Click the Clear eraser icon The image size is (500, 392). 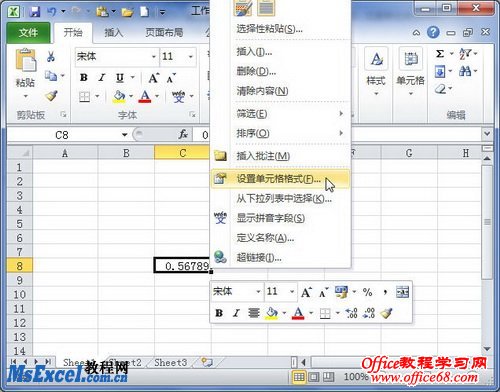click(x=440, y=89)
